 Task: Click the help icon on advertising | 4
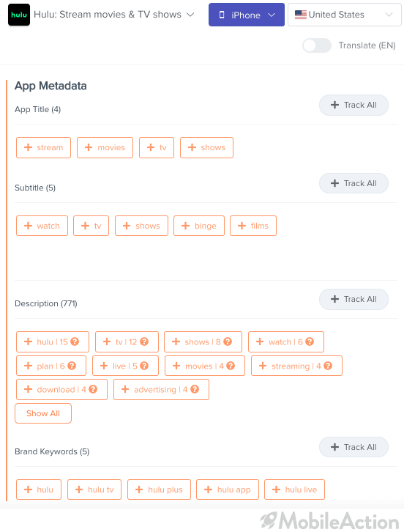point(195,389)
